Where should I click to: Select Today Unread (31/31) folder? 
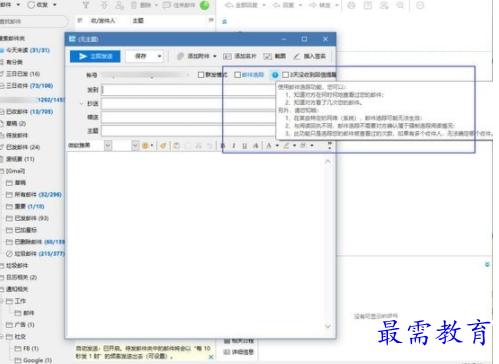click(28, 50)
